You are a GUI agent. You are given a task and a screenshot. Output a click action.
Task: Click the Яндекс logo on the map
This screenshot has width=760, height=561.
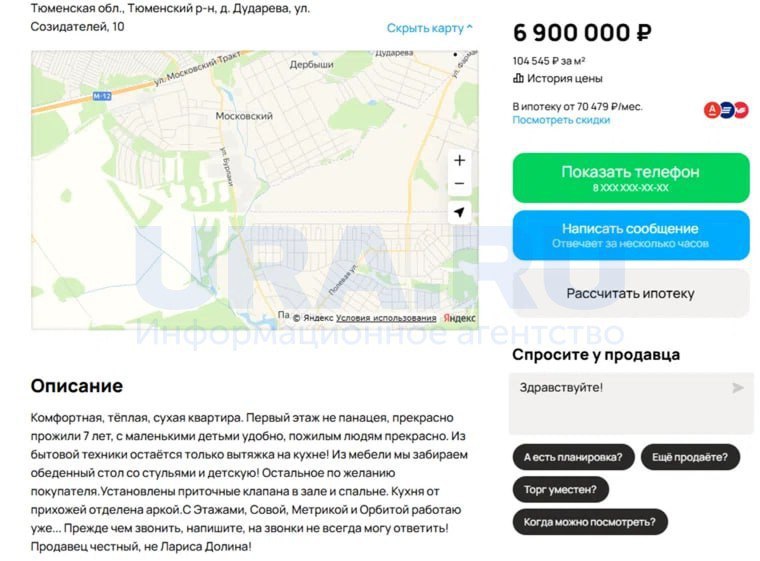[460, 318]
